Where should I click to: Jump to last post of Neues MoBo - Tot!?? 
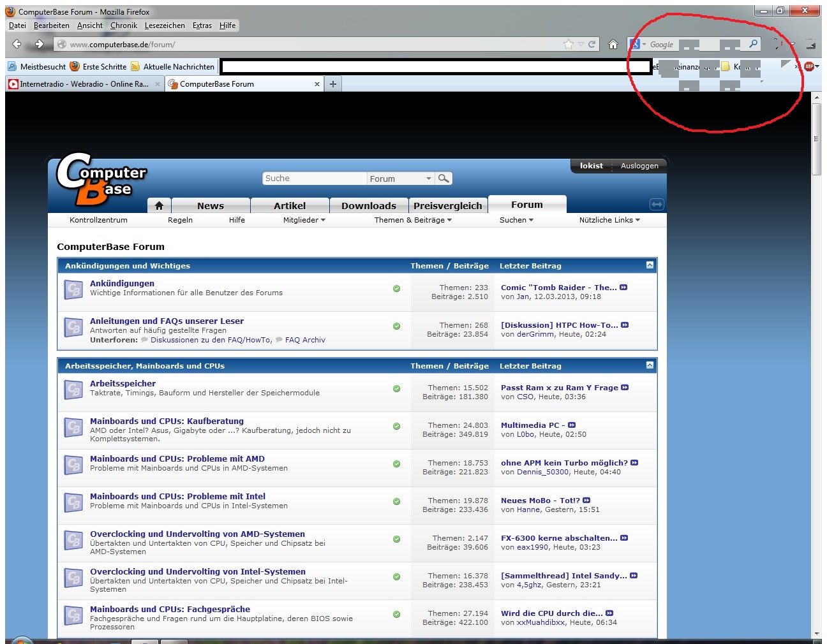pos(586,501)
